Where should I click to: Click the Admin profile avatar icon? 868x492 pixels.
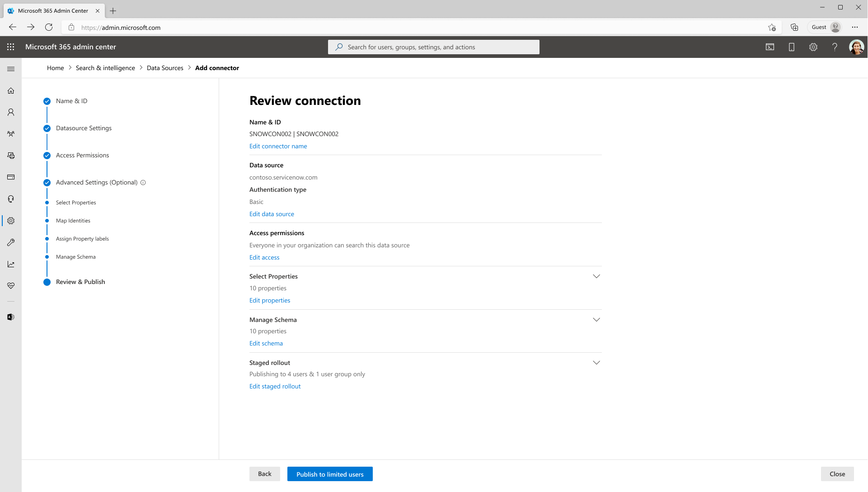[x=857, y=47]
